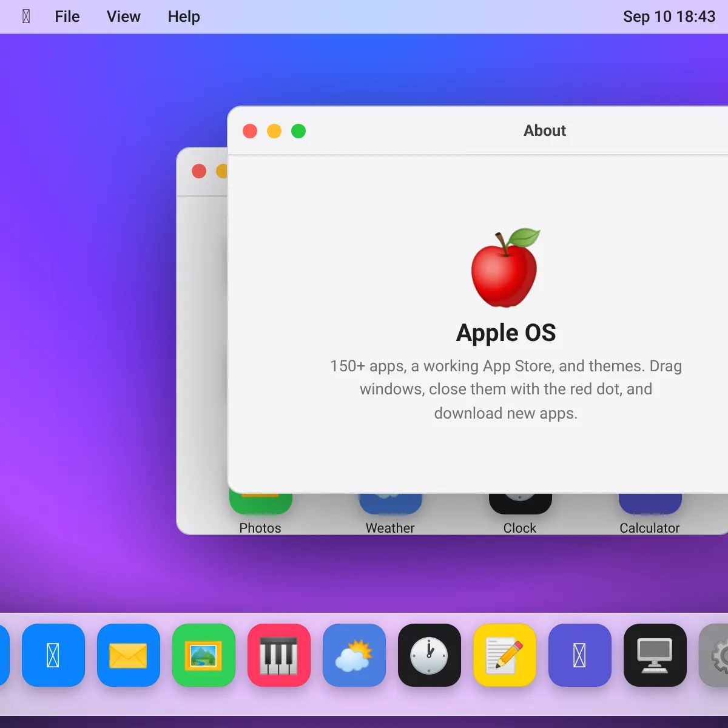Open the Notes pencil icon in dock

point(505,655)
